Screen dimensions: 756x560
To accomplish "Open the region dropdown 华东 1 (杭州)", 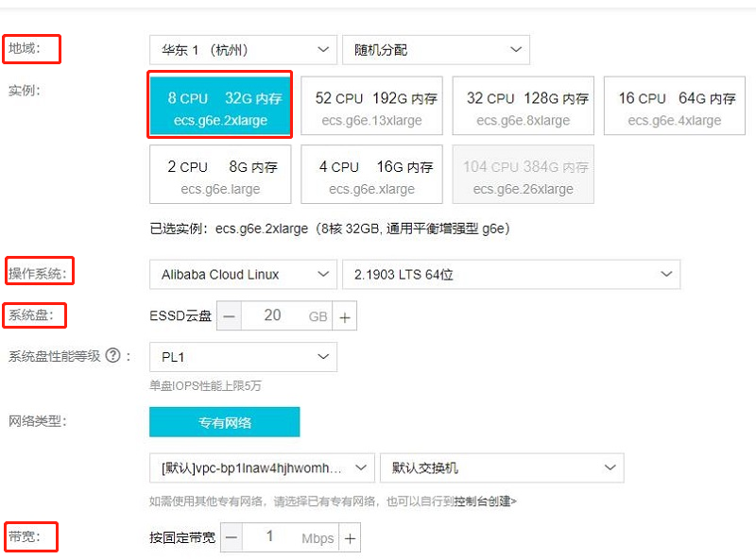I will coord(243,50).
